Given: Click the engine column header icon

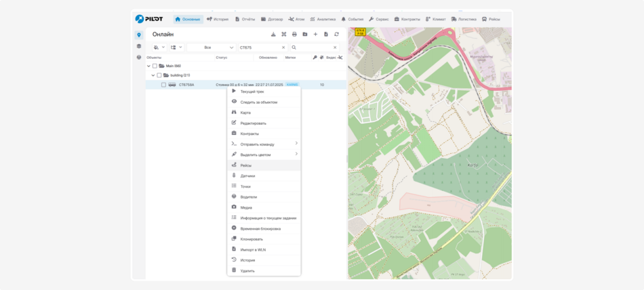Looking at the screenshot, I should 322,58.
